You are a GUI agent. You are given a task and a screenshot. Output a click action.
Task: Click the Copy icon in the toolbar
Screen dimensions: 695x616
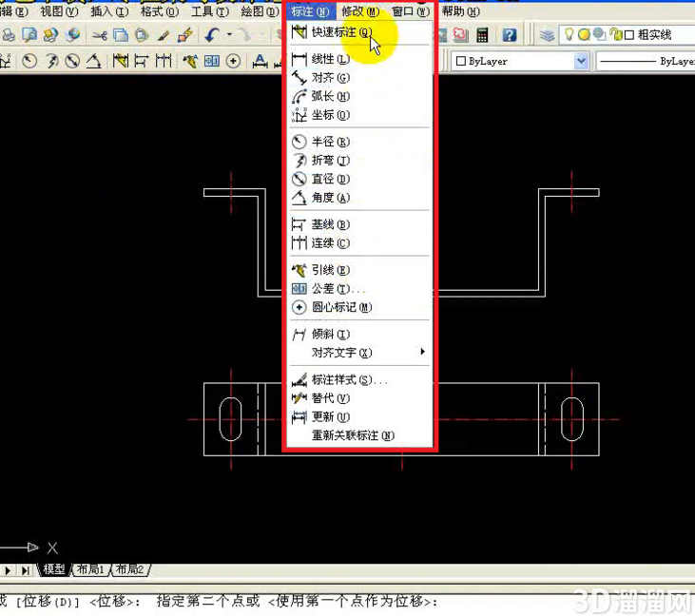coord(121,35)
